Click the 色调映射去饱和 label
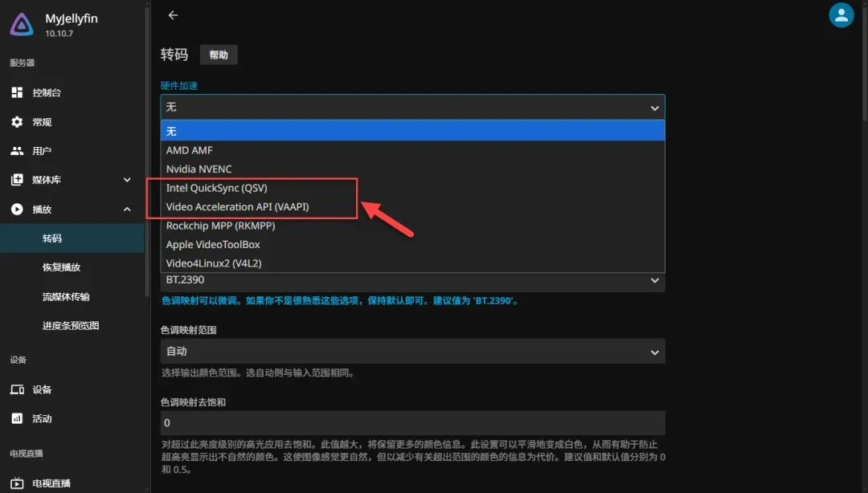 (x=193, y=402)
